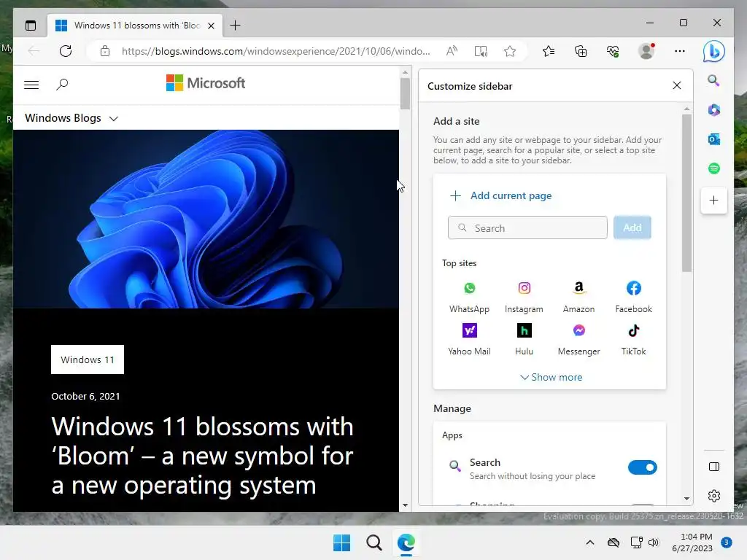747x560 pixels.
Task: Click Edge icon in the taskbar
Action: pos(406,542)
